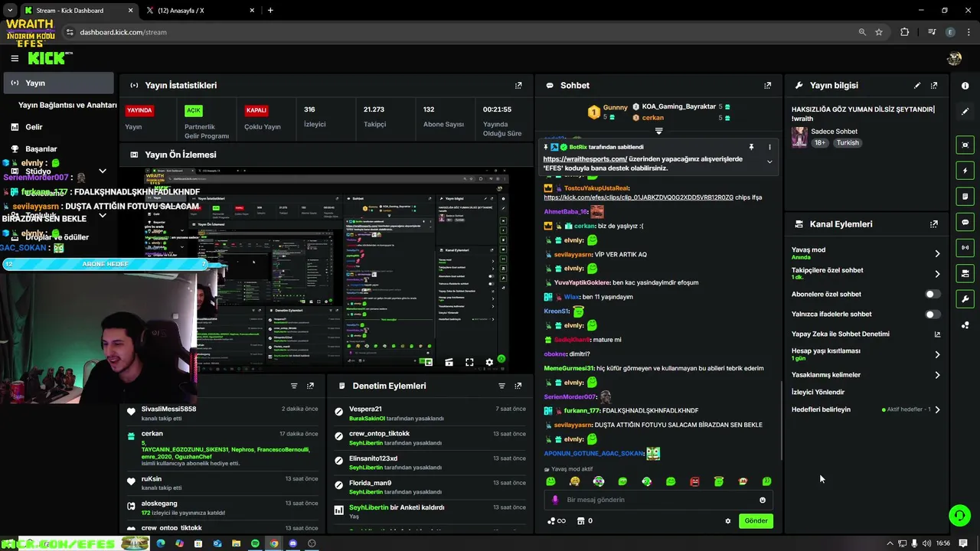Collapse the pinned message chevron

pos(769,161)
